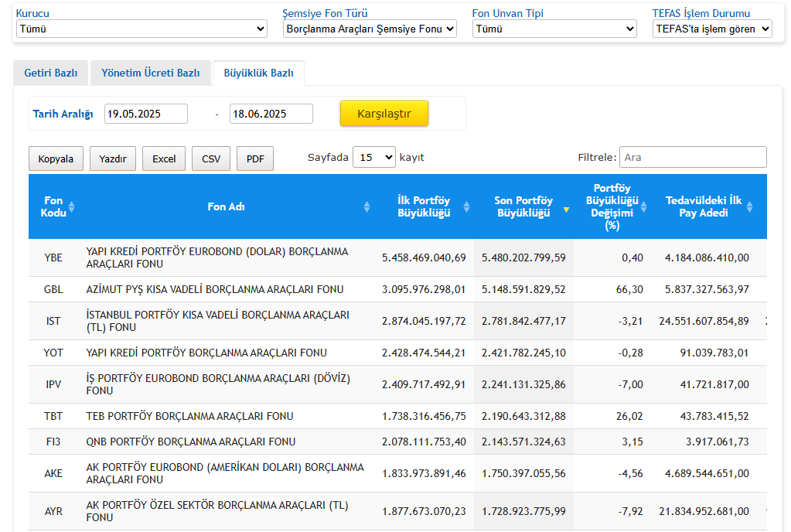791x532 pixels.
Task: Focus the end date field 18.06.2025
Action: click(271, 114)
